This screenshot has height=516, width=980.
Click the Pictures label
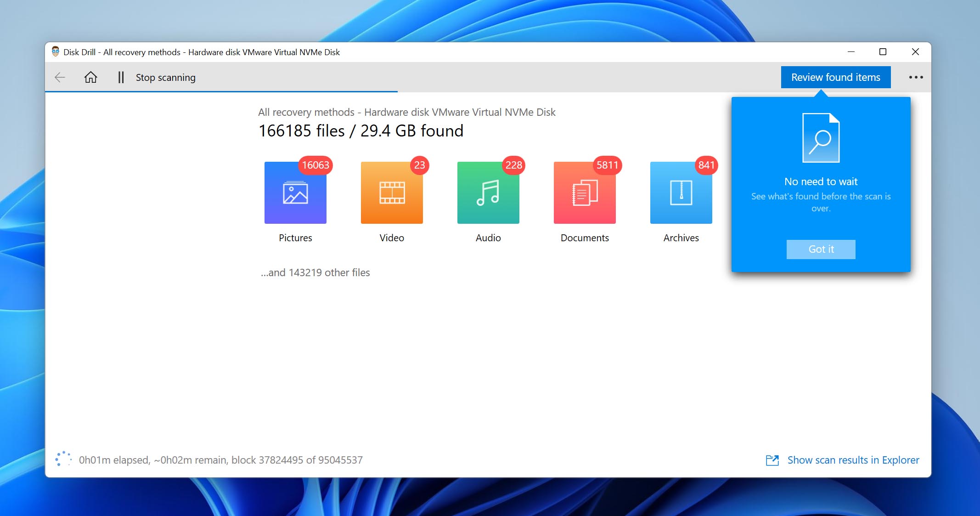(295, 238)
